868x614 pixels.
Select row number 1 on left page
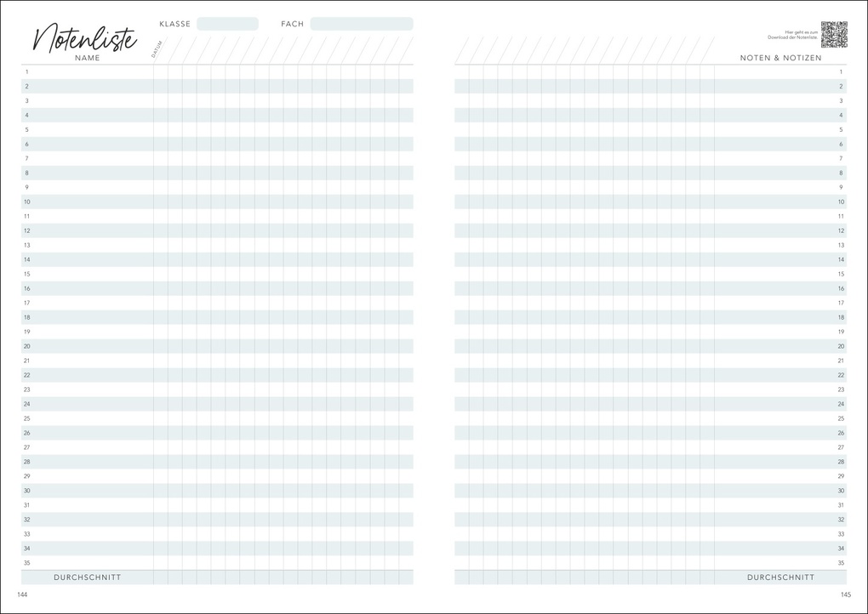pos(26,72)
